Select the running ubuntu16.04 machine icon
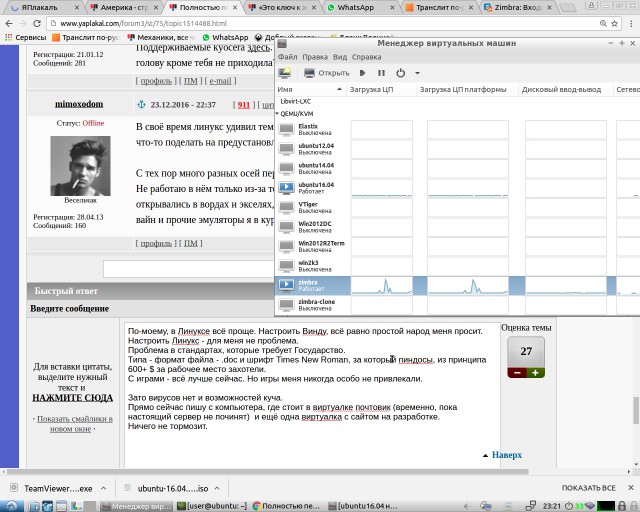Screen dimensions: 640x512 [x=286, y=188]
